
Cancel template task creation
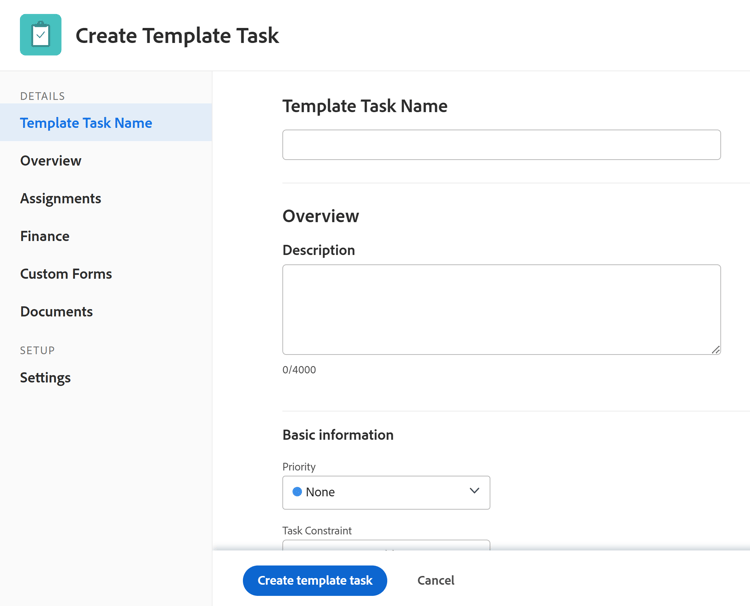[x=436, y=581]
